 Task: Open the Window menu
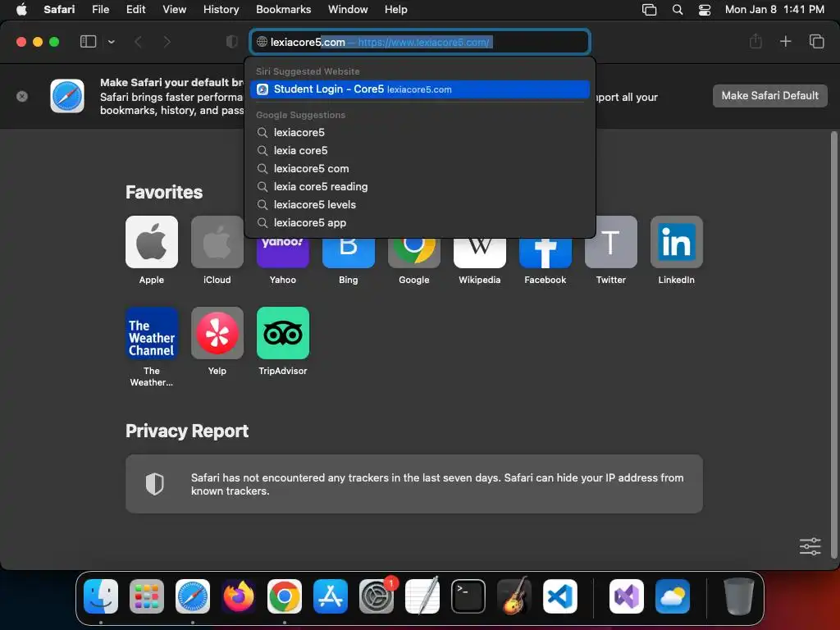point(348,9)
